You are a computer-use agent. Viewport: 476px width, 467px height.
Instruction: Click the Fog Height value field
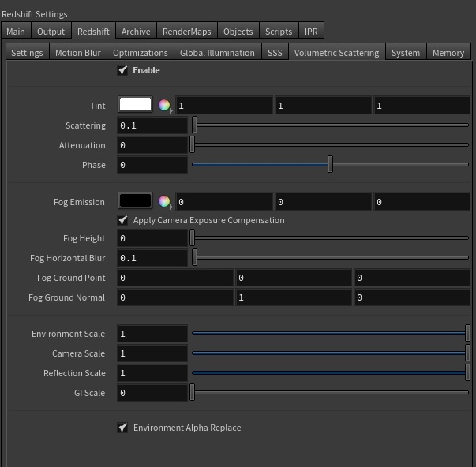point(152,238)
